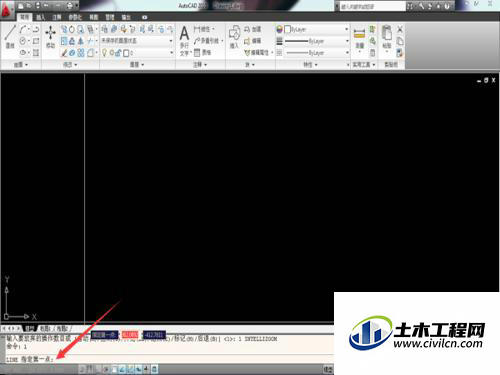Expand the Utilities (实用工具) panel
500x375 pixels.
click(x=364, y=64)
